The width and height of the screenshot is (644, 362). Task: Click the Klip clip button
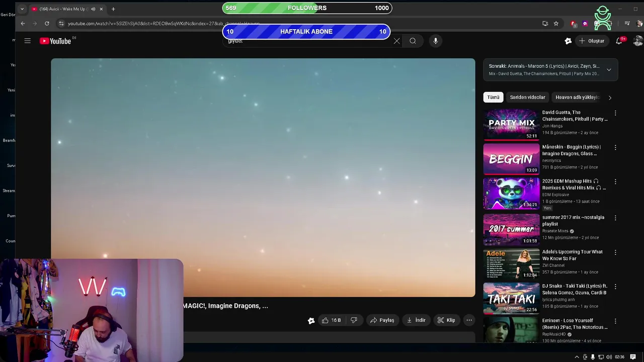click(446, 320)
